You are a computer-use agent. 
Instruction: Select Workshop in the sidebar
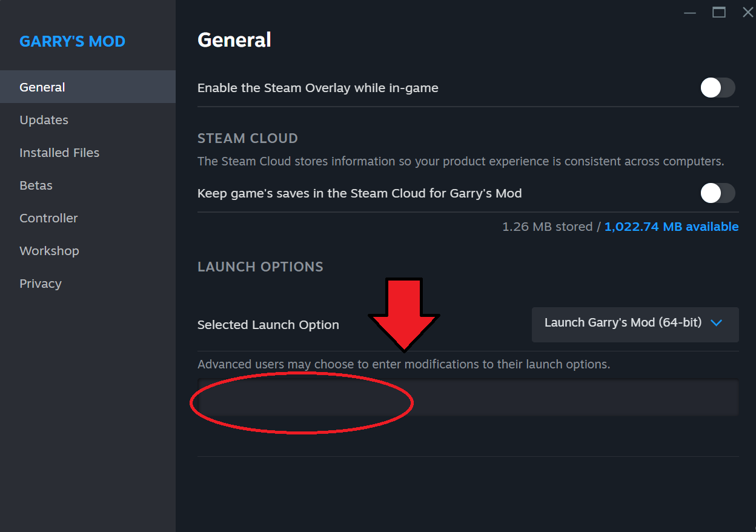49,251
